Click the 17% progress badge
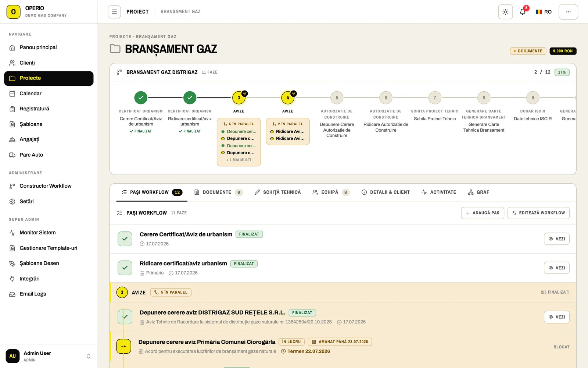The width and height of the screenshot is (588, 368). click(562, 72)
